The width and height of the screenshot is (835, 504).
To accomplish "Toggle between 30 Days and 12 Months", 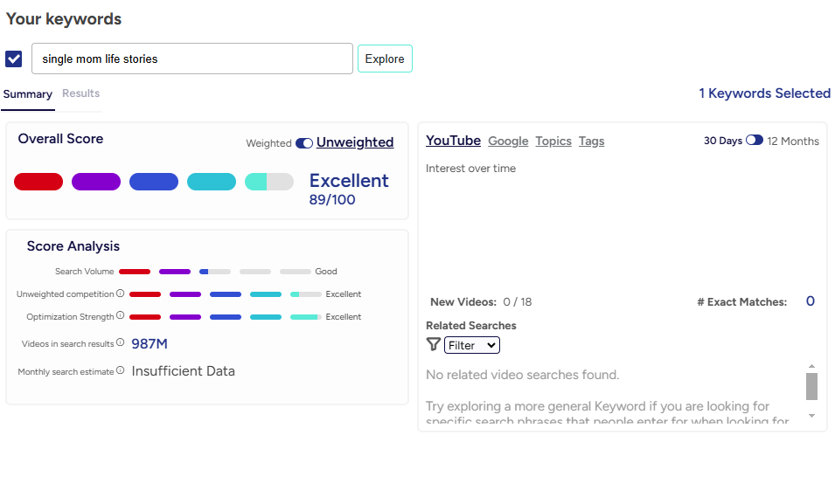I will tap(754, 141).
